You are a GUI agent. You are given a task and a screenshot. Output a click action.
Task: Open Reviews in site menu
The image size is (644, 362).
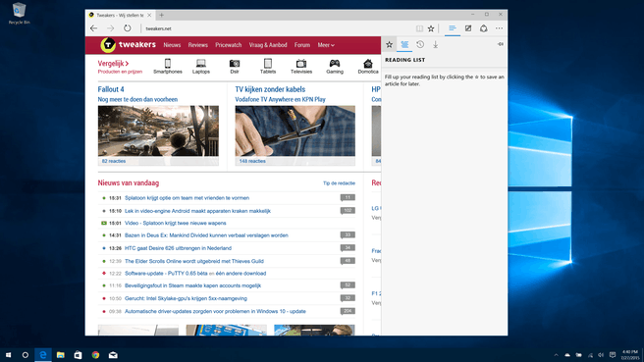(x=198, y=45)
